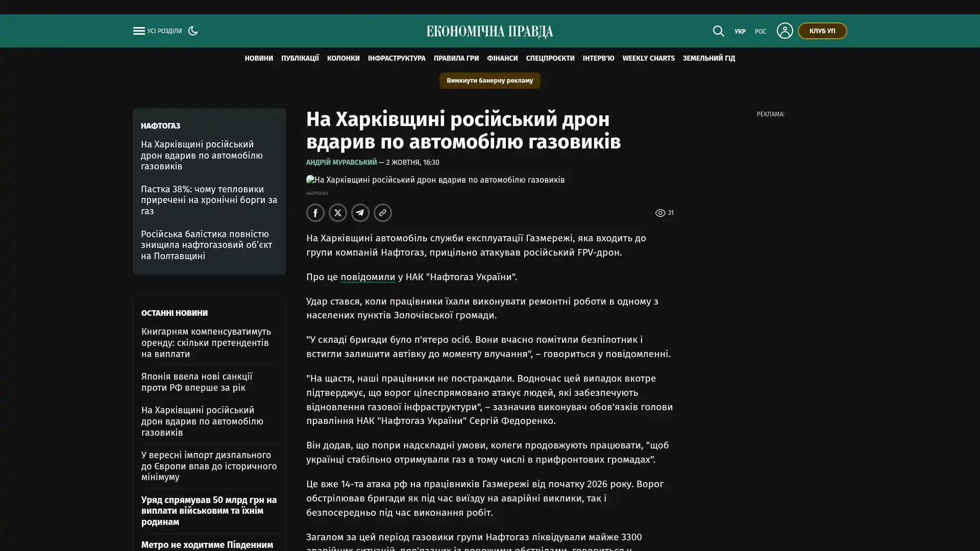Click the Економічна правда site logo

click(x=490, y=32)
